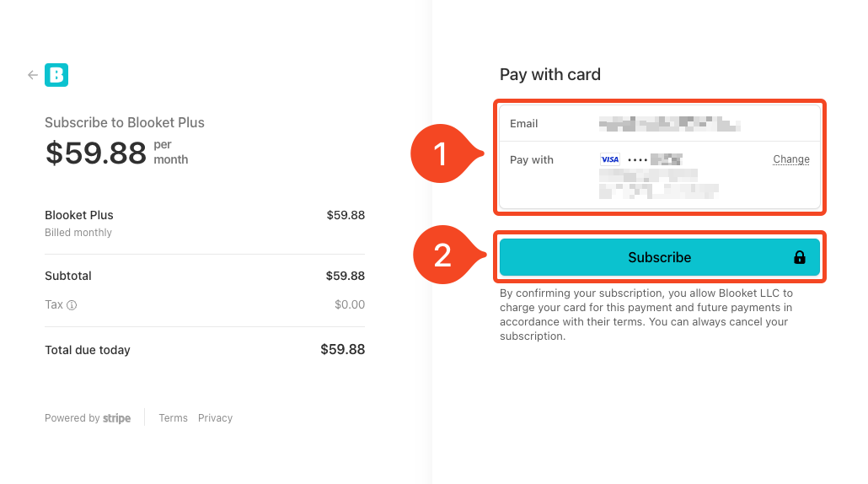Open the Privacy link
868x484 pixels.
tap(216, 418)
